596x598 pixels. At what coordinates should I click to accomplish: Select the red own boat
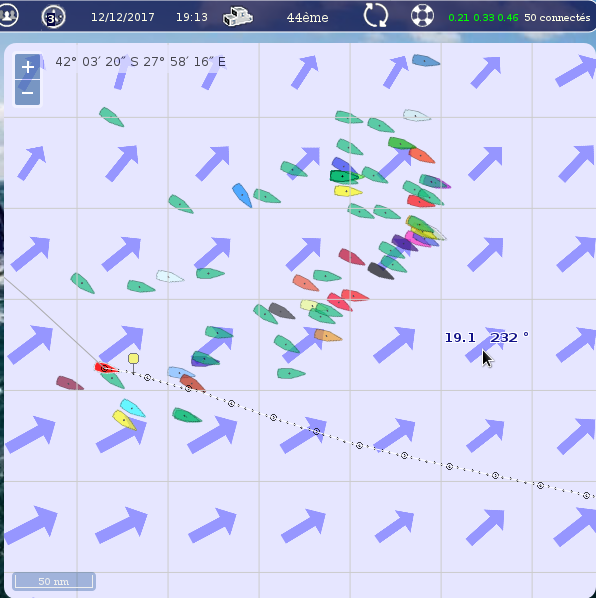pyautogui.click(x=105, y=368)
